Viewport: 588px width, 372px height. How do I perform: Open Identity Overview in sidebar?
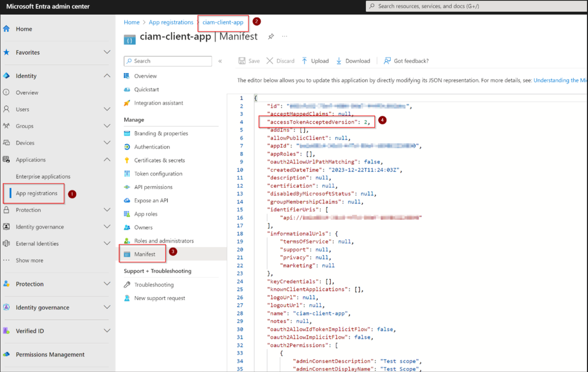tap(27, 92)
